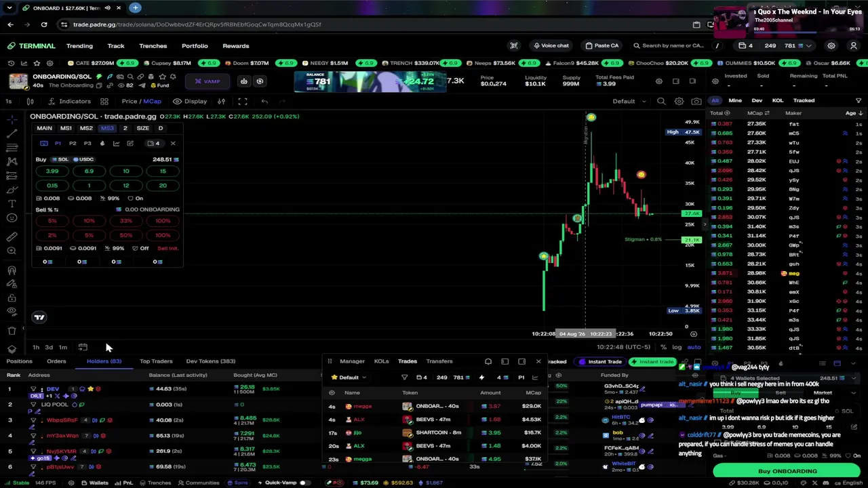This screenshot has width=868, height=488.
Task: Select SOL as buy currency
Action: [x=61, y=159]
